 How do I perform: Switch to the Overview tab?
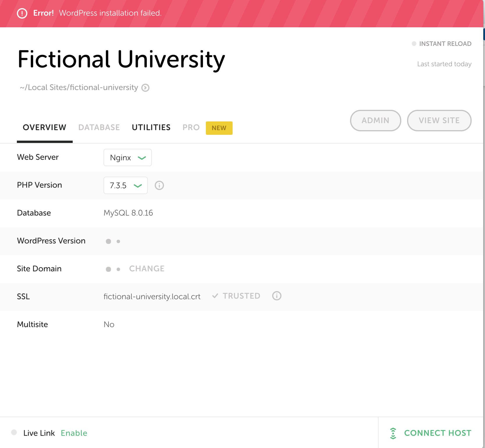tap(44, 128)
